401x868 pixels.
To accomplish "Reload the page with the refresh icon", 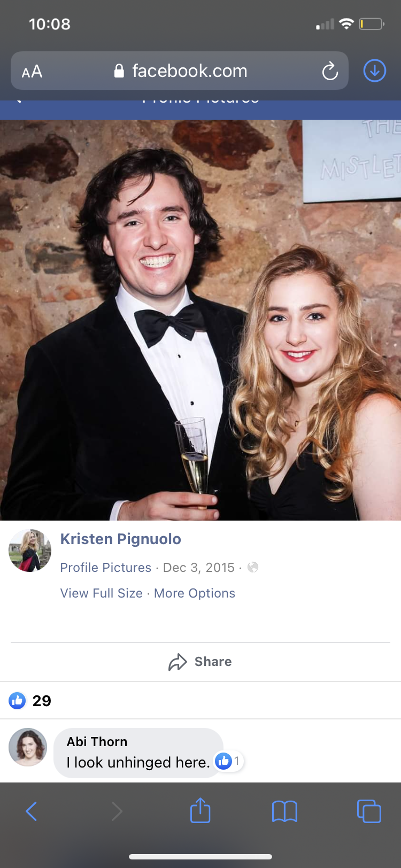I will pos(330,71).
